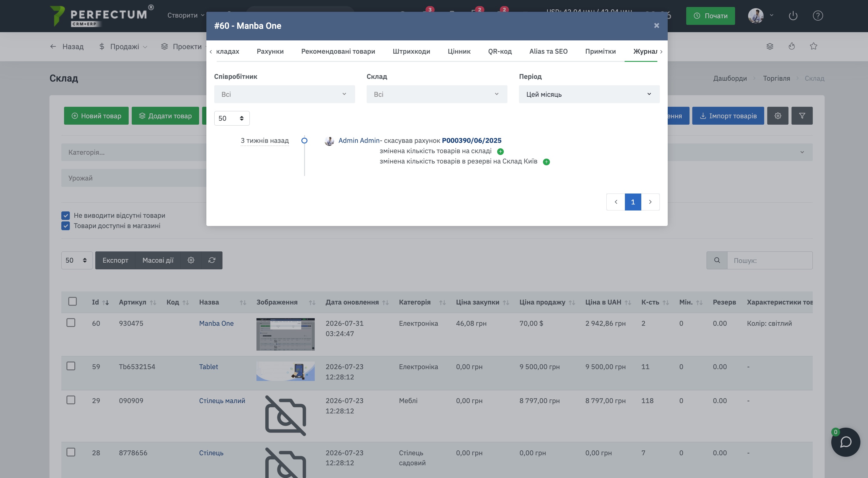Open user profile dropdown chevron
This screenshot has width=868, height=478.
[x=771, y=15]
